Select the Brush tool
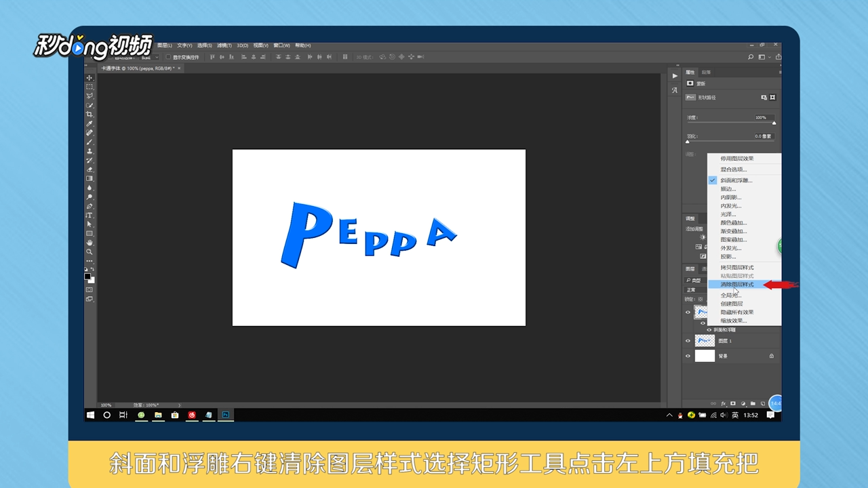 90,142
